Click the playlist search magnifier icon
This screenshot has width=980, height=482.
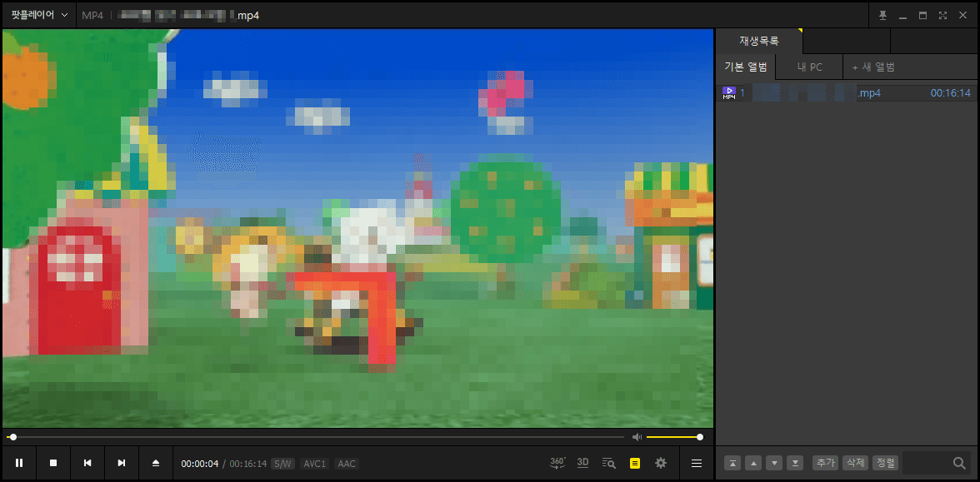959,463
